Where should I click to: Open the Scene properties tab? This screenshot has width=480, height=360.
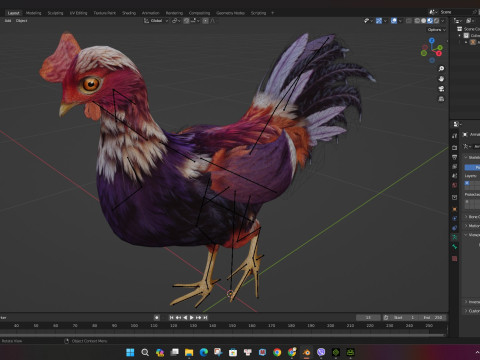click(454, 176)
